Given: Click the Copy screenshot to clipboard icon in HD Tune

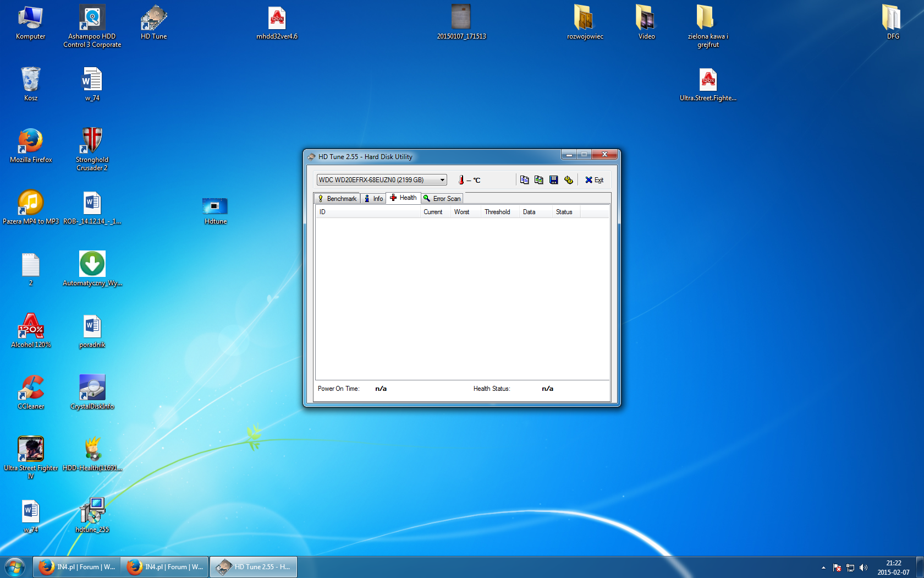Looking at the screenshot, I should [x=539, y=180].
